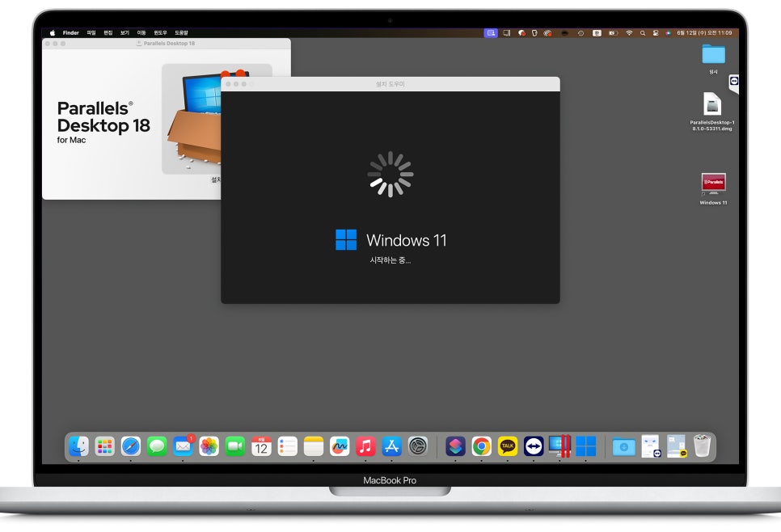This screenshot has width=781, height=532.
Task: Click the battery status icon
Action: click(614, 33)
